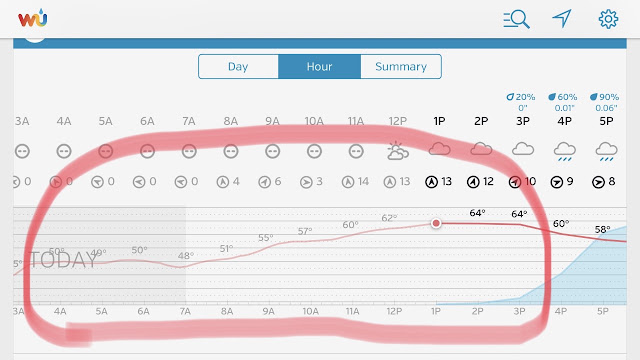The height and width of the screenshot is (360, 640).
Task: Tap the wind direction icon showing 9
Action: [x=556, y=182]
